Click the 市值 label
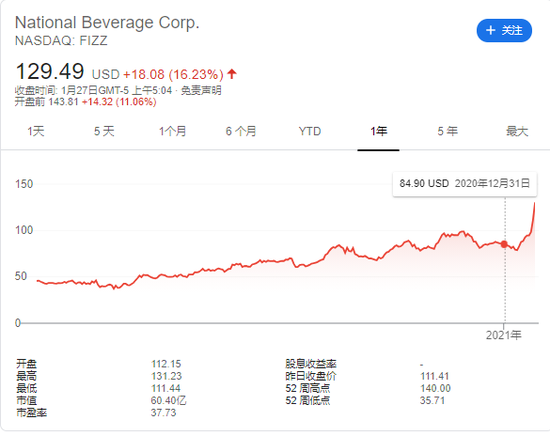The width and height of the screenshot is (550, 436). tap(26, 400)
